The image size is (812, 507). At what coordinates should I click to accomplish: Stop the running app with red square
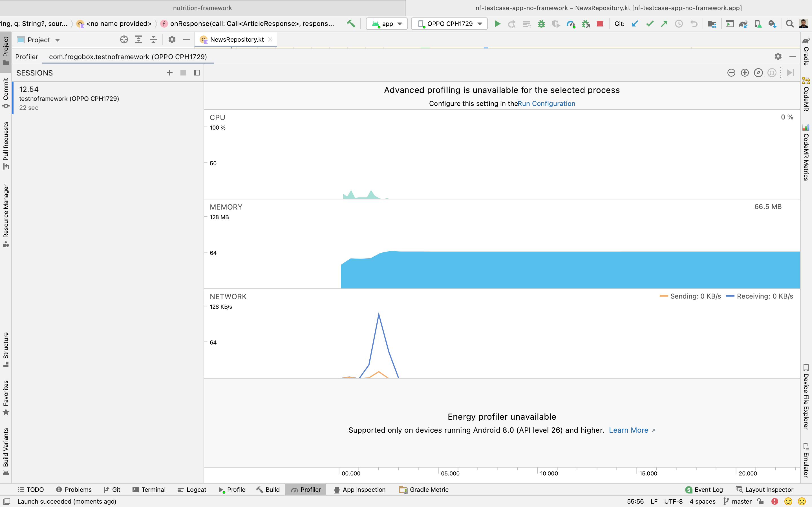point(600,24)
